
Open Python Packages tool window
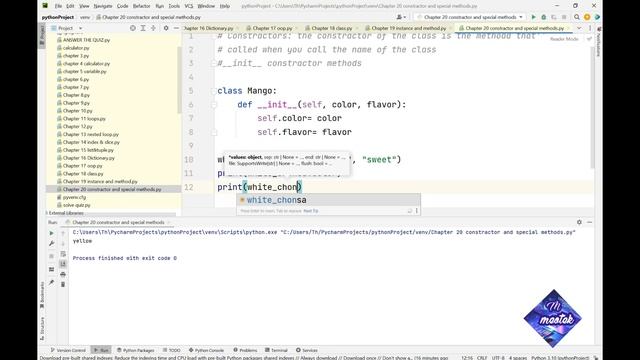click(136, 350)
